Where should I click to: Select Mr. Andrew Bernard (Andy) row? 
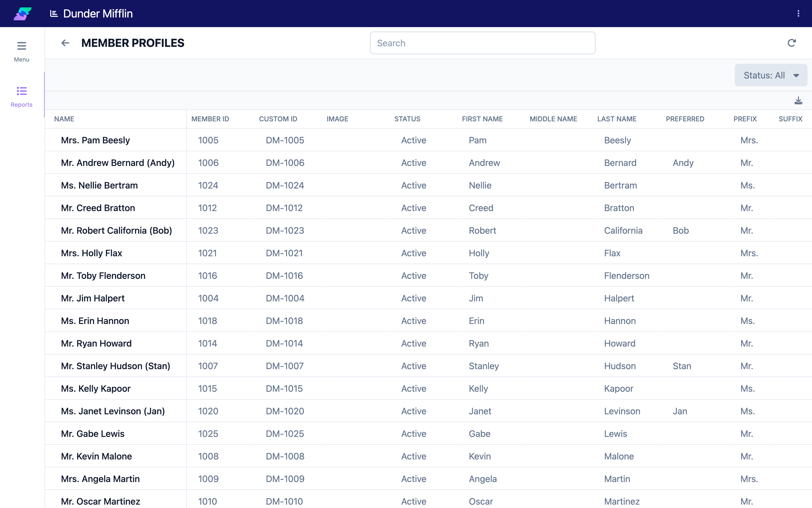[429, 163]
